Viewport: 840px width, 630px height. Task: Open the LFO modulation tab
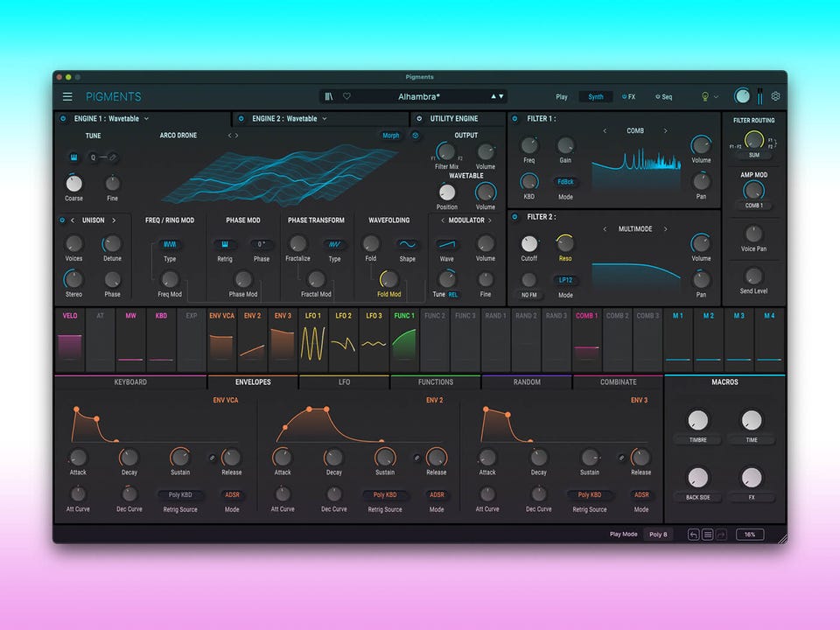[x=345, y=382]
